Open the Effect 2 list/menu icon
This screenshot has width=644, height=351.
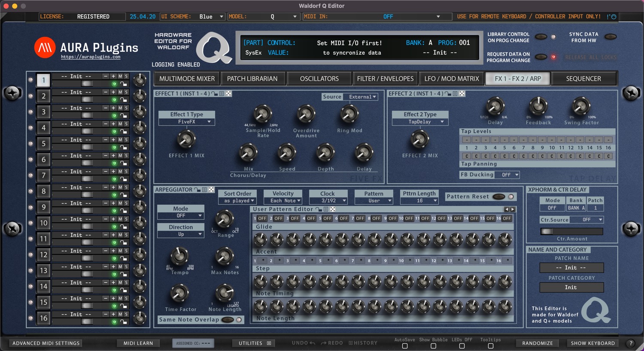455,94
